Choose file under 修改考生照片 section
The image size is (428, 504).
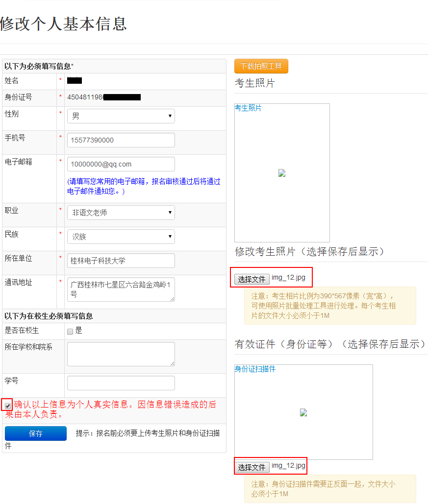pos(252,279)
